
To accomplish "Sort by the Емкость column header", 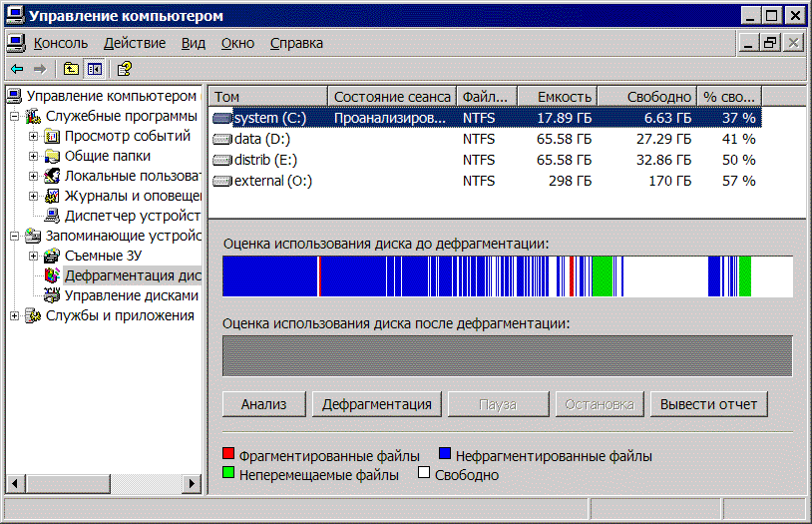I will pyautogui.click(x=558, y=97).
